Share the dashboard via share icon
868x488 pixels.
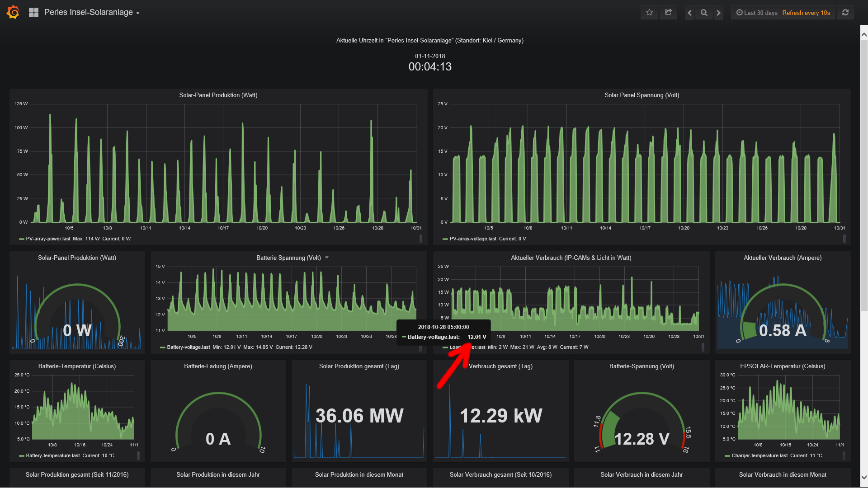click(668, 13)
